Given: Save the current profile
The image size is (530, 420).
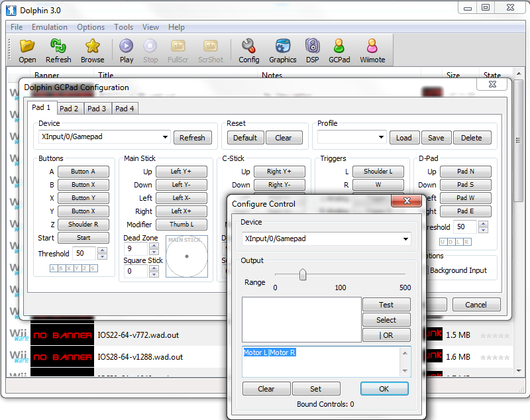Looking at the screenshot, I should tap(436, 138).
